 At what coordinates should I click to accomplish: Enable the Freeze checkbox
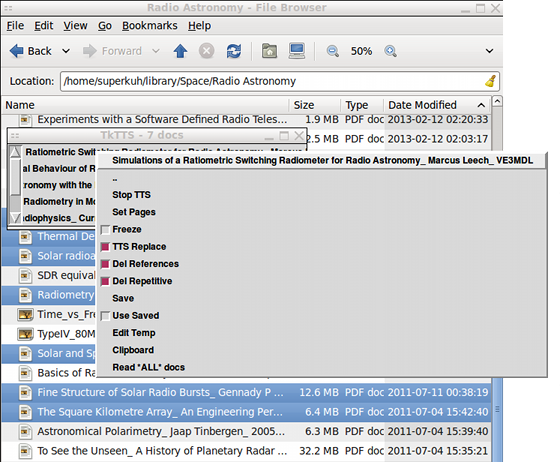pyautogui.click(x=105, y=230)
